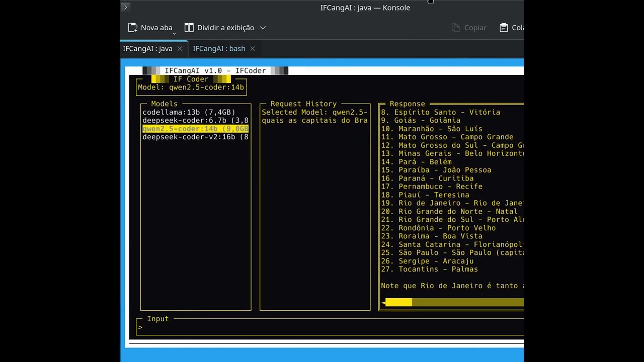Open the Nova aba dropdown arrow
This screenshot has height=362, width=644.
click(174, 34)
